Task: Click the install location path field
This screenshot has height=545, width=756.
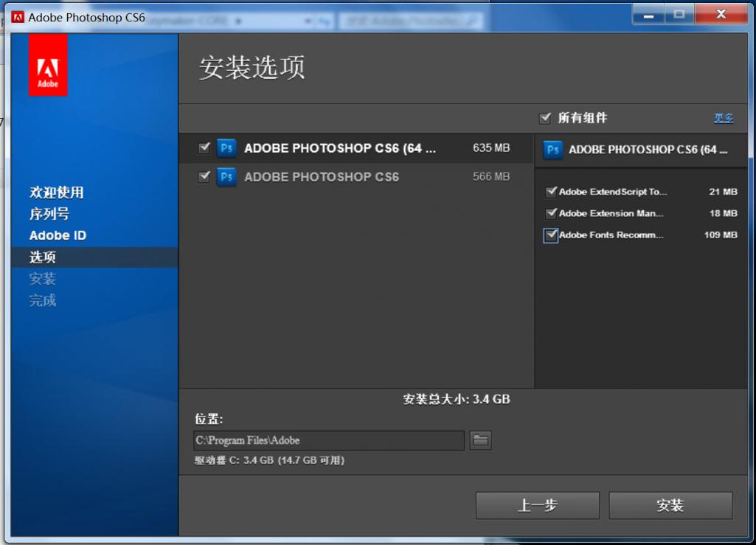Action: [x=329, y=440]
